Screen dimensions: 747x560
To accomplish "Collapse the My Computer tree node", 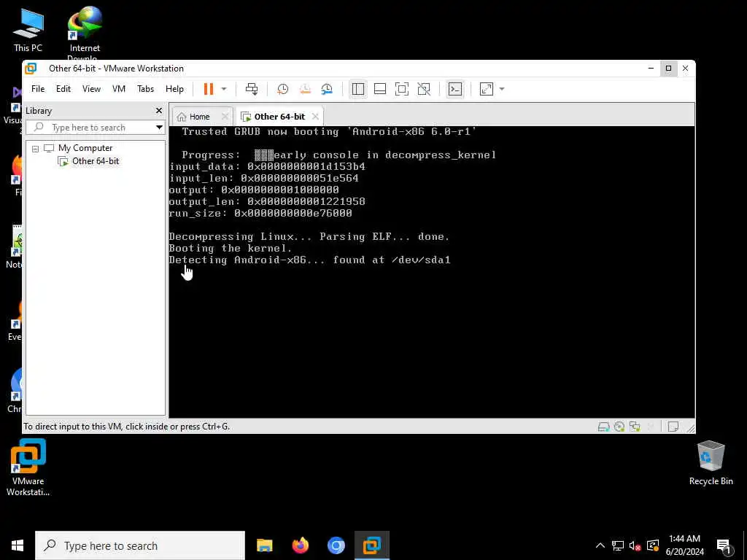I will [35, 149].
